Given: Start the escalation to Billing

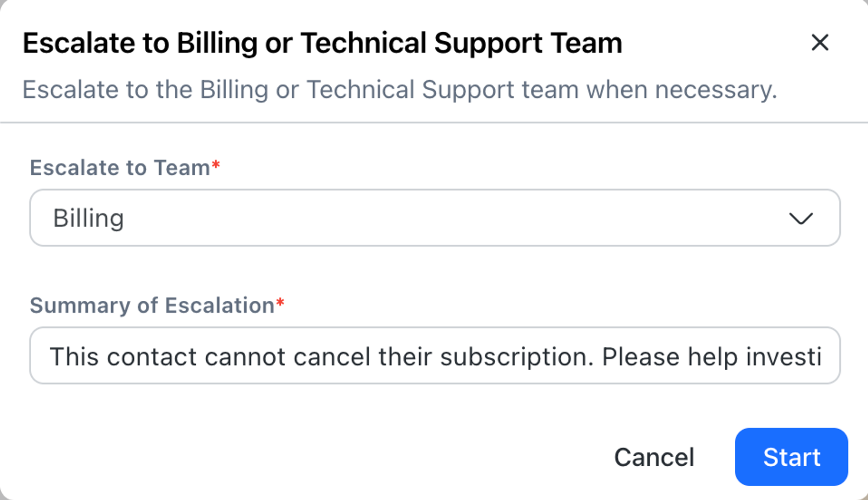Looking at the screenshot, I should (791, 457).
